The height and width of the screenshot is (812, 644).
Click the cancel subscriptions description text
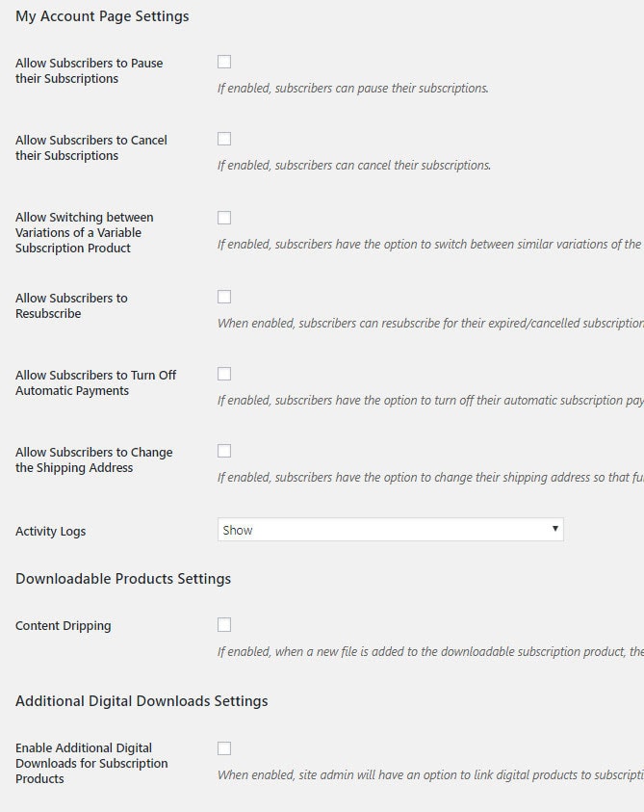353,166
